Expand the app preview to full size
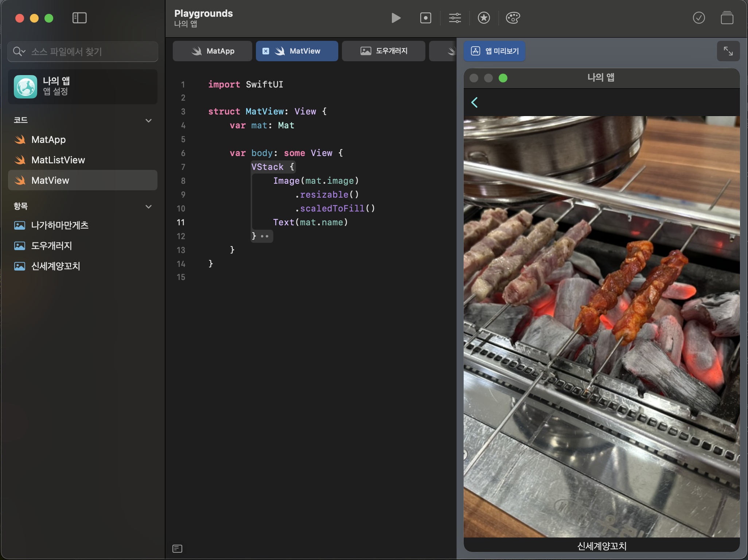Image resolution: width=748 pixels, height=560 pixels. (x=728, y=51)
